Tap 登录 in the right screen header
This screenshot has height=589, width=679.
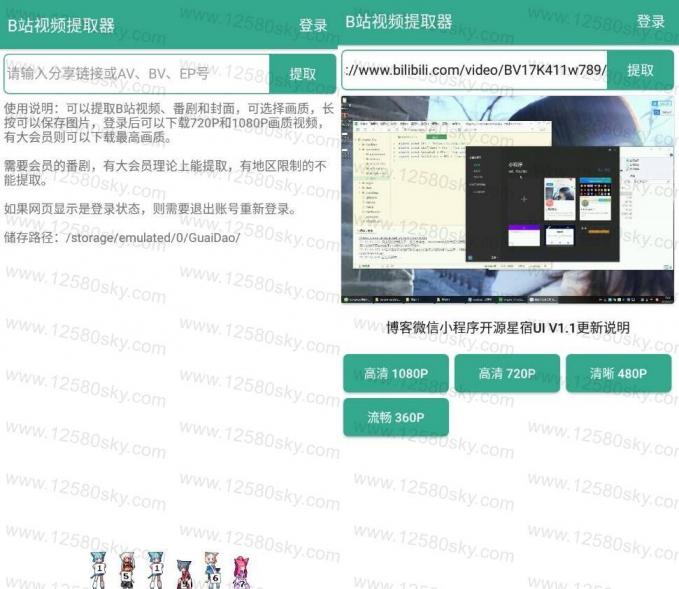[650, 22]
